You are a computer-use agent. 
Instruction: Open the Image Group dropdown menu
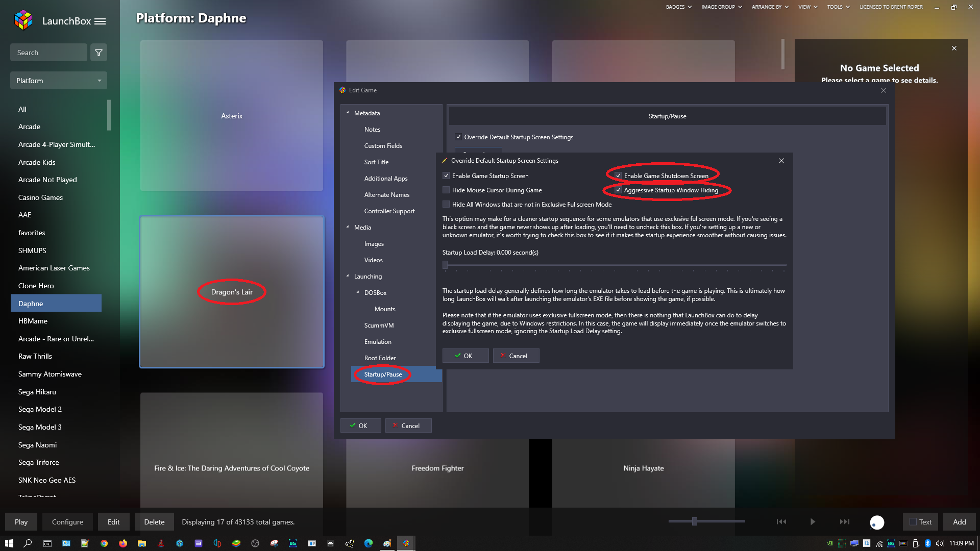click(x=722, y=7)
